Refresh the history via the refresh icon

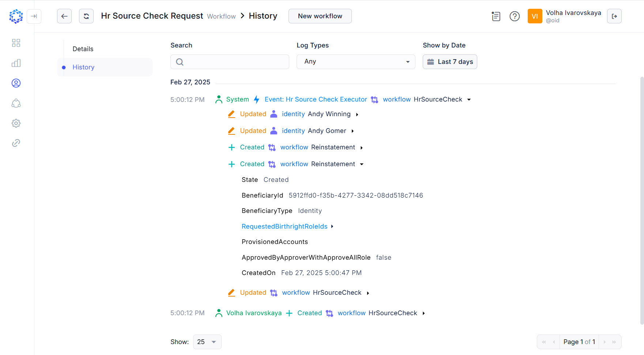pos(86,16)
